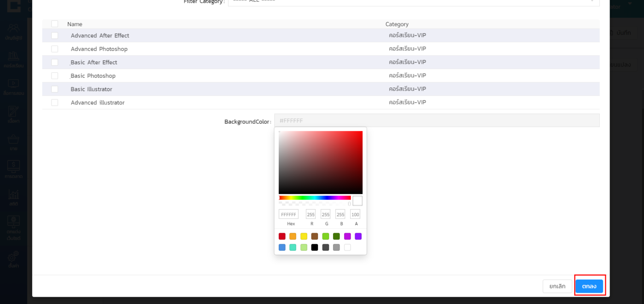Check the Advanced illustrator checkbox

[x=55, y=103]
